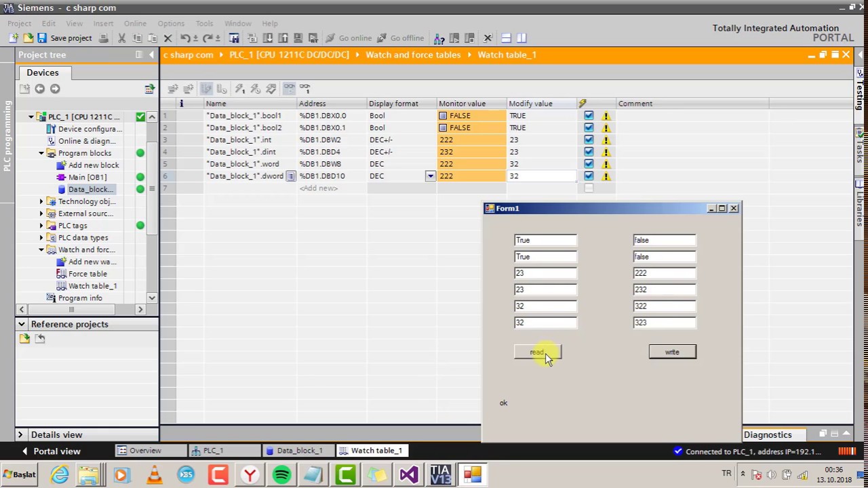Viewport: 868px width, 488px height.
Task: Open display format dropdown for dword row
Action: coord(430,176)
